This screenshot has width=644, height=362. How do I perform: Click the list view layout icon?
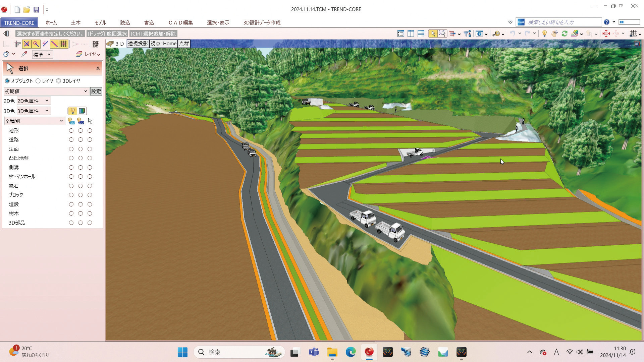[400, 34]
